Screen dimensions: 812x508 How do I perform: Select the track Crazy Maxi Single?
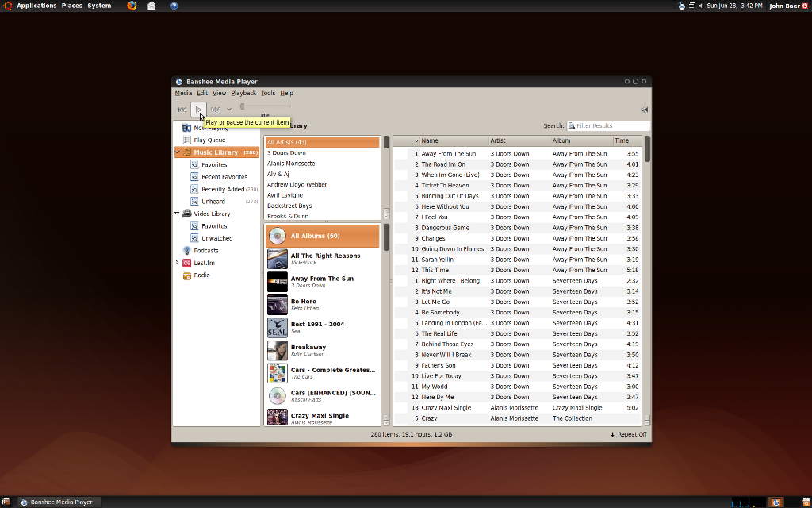pyautogui.click(x=517, y=408)
